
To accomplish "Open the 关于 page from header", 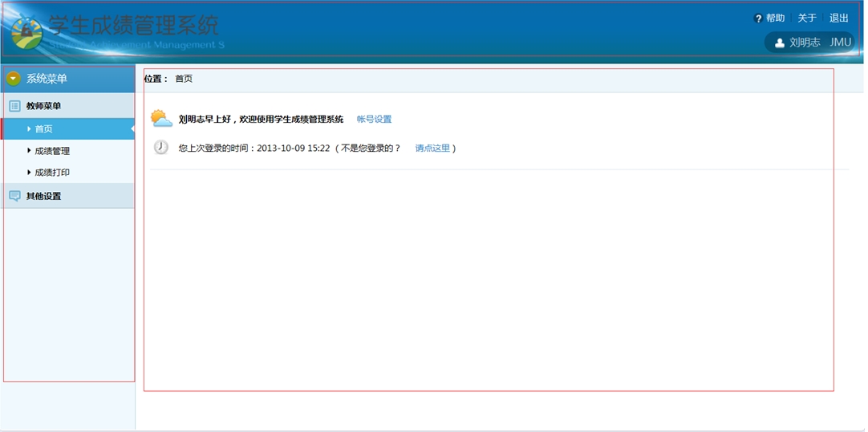I will click(x=806, y=18).
